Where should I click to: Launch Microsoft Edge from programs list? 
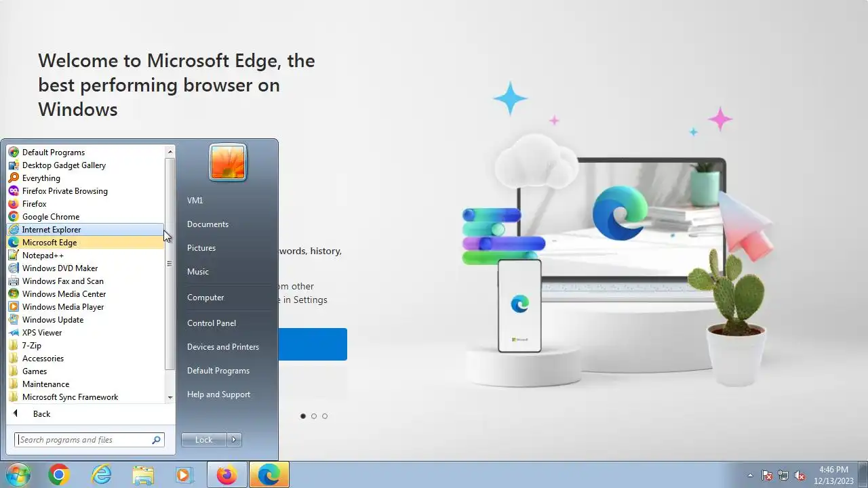[x=85, y=243]
